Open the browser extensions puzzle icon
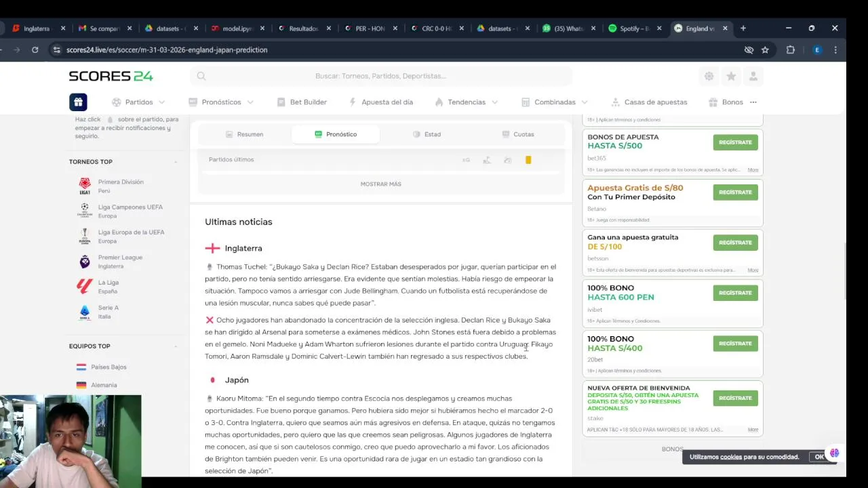The height and width of the screenshot is (488, 868). click(790, 49)
